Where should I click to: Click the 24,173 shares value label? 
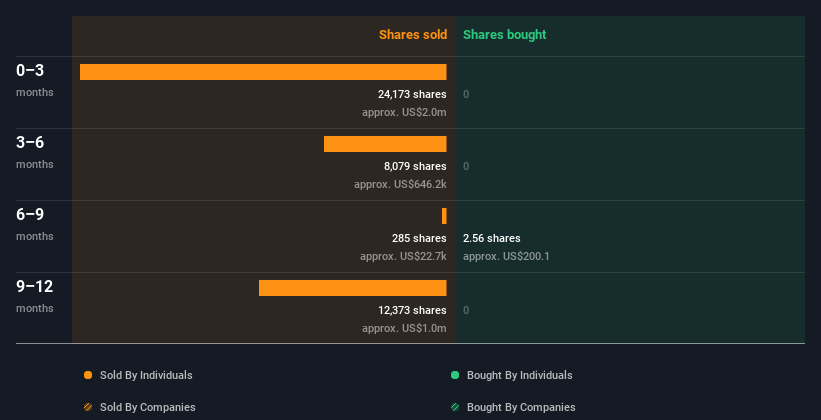coord(412,94)
